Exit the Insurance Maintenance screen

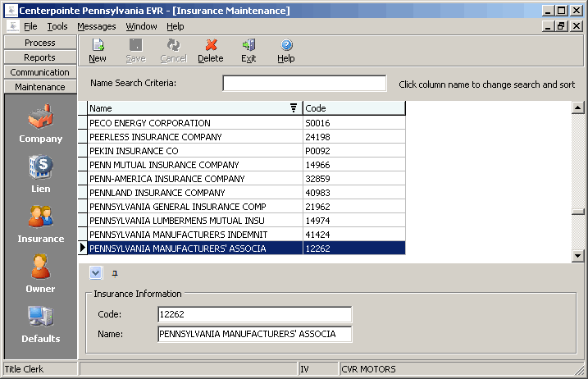(248, 51)
